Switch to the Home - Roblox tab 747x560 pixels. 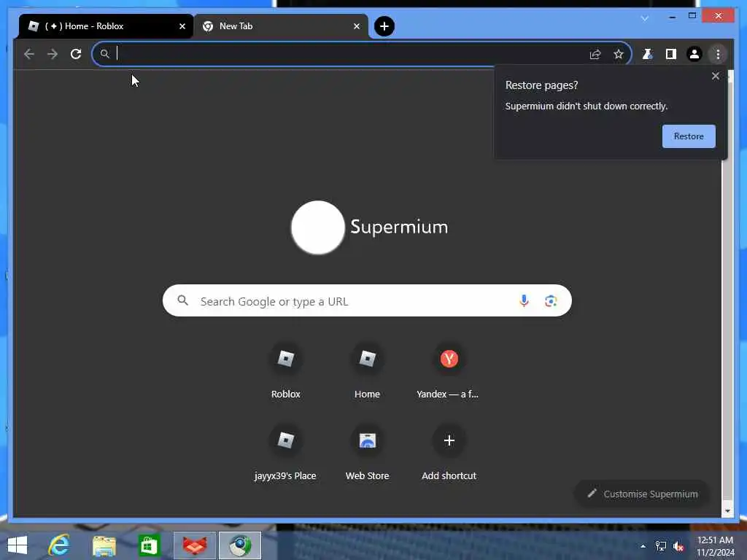[106, 26]
